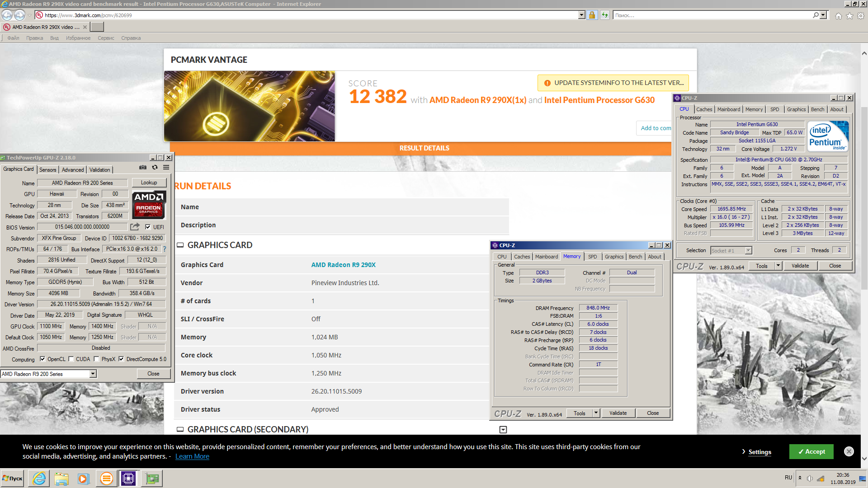This screenshot has width=868, height=488.
Task: Click the PCMark Vantage chip thumbnail image
Action: point(250,106)
